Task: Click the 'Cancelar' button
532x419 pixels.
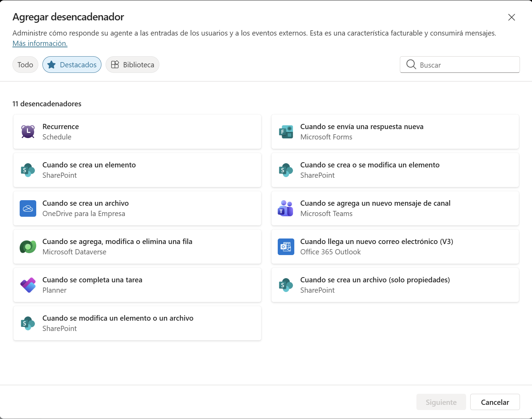Action: tap(495, 402)
